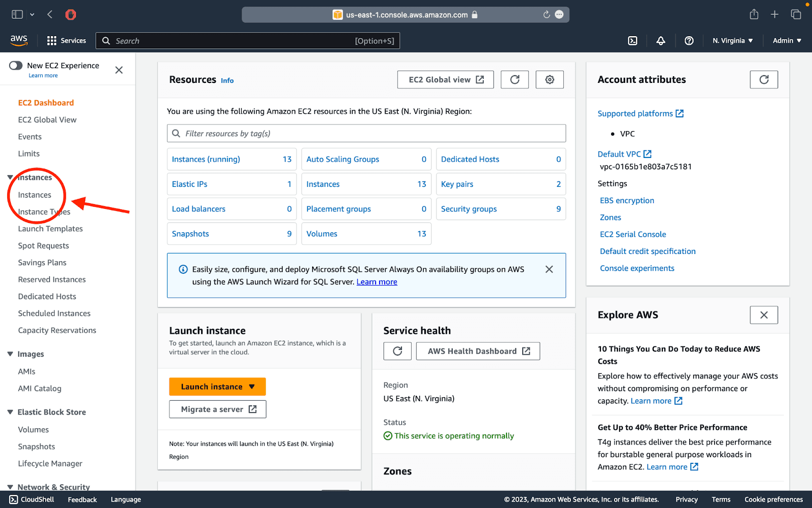Click the Migrate a server button
812x508 pixels.
(x=217, y=409)
